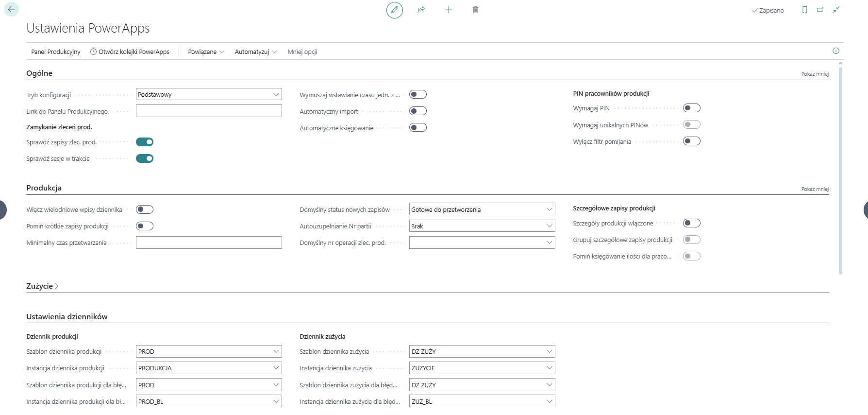This screenshot has width=868, height=415.
Task: Click Link do Panelu Produkcyjnego field
Action: pos(209,111)
